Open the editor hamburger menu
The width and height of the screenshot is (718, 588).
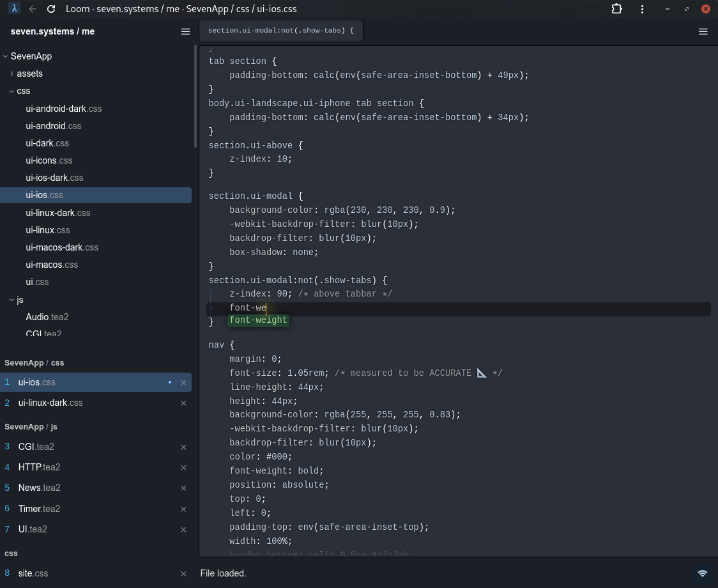(x=703, y=31)
